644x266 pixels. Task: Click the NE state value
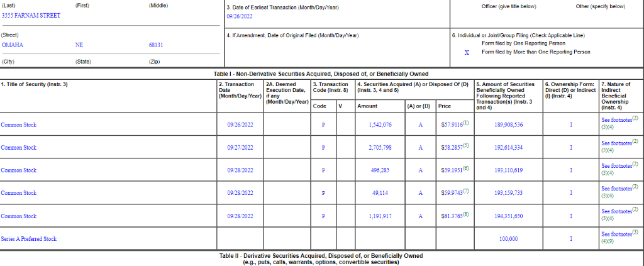tap(79, 45)
